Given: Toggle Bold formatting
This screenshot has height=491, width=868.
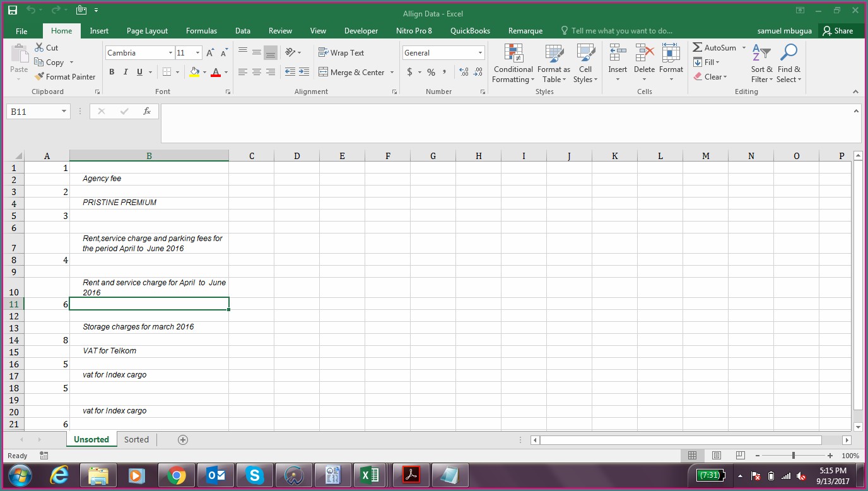Looking at the screenshot, I should (112, 73).
